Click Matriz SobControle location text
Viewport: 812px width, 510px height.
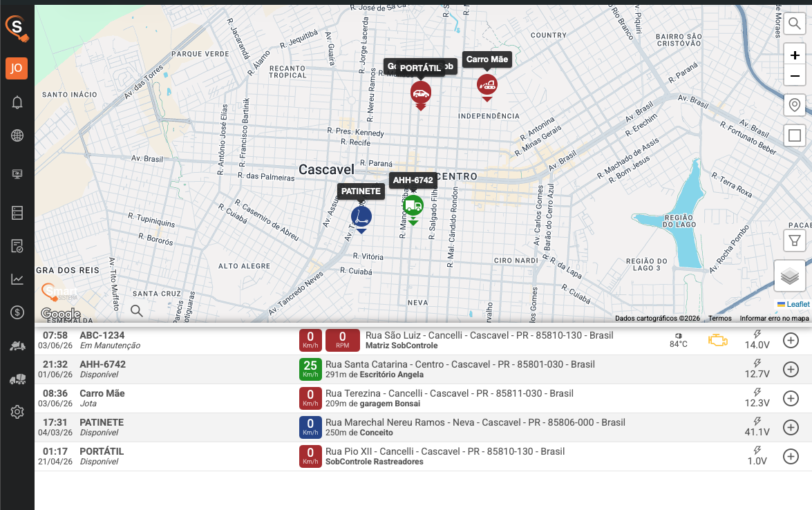click(402, 346)
